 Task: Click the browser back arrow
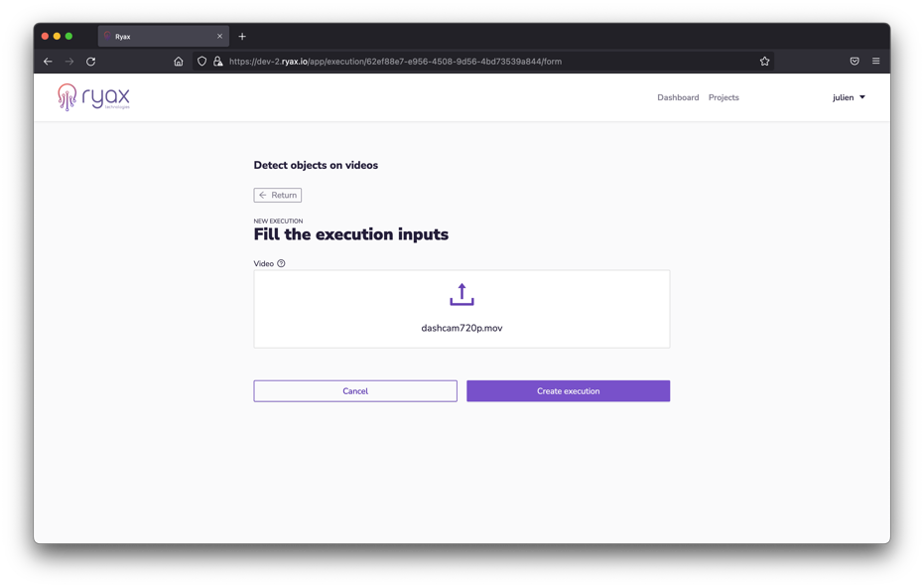coord(48,62)
